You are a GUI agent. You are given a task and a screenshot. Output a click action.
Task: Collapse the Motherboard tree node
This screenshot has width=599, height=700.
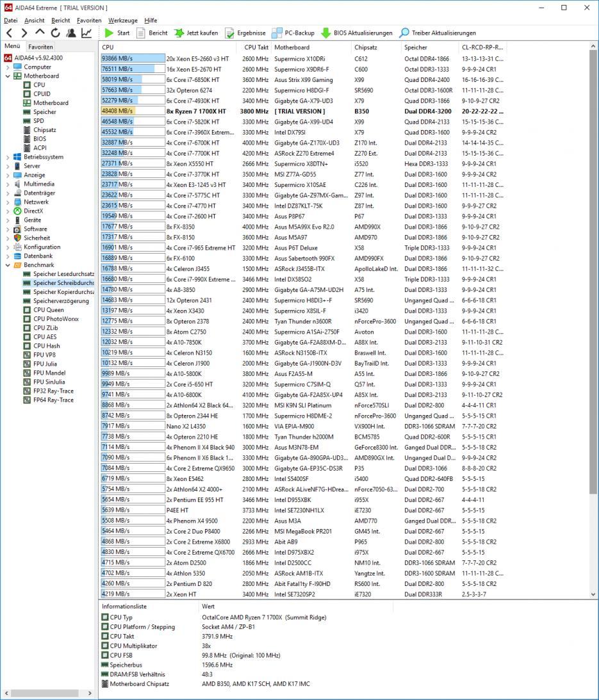(x=8, y=76)
